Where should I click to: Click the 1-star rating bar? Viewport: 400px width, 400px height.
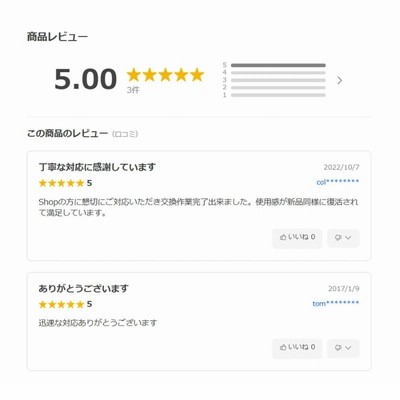coord(278,95)
